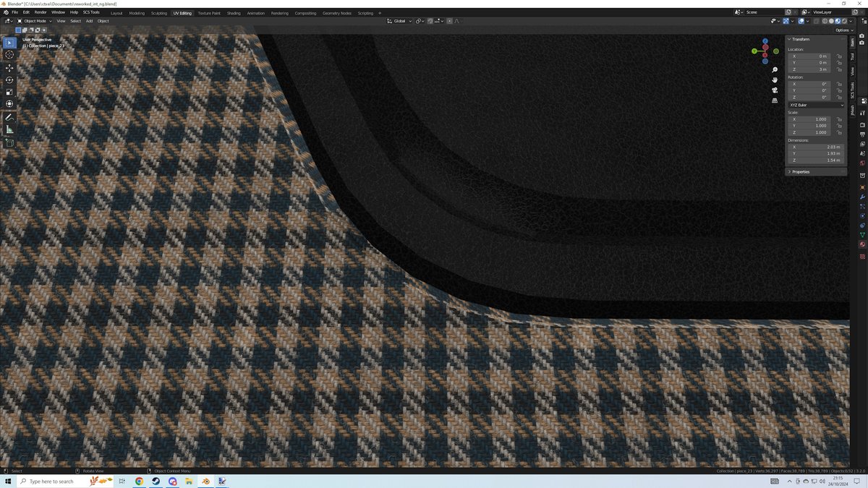Open the Object Mode dropdown

(x=35, y=21)
